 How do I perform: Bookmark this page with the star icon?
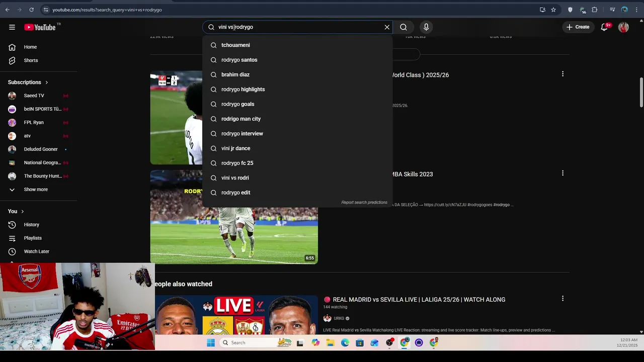point(553,10)
